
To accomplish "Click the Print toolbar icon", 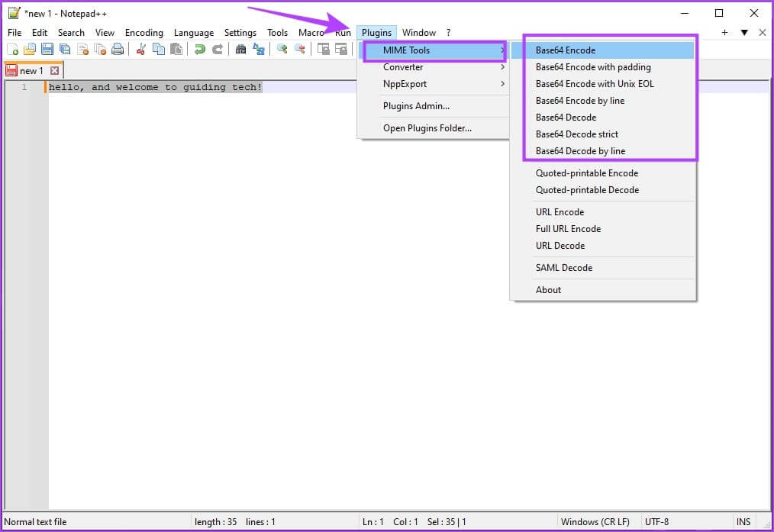I will tap(118, 49).
